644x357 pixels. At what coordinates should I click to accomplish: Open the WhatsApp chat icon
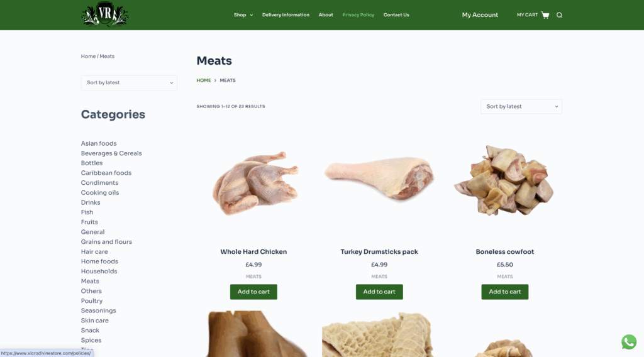pyautogui.click(x=629, y=342)
